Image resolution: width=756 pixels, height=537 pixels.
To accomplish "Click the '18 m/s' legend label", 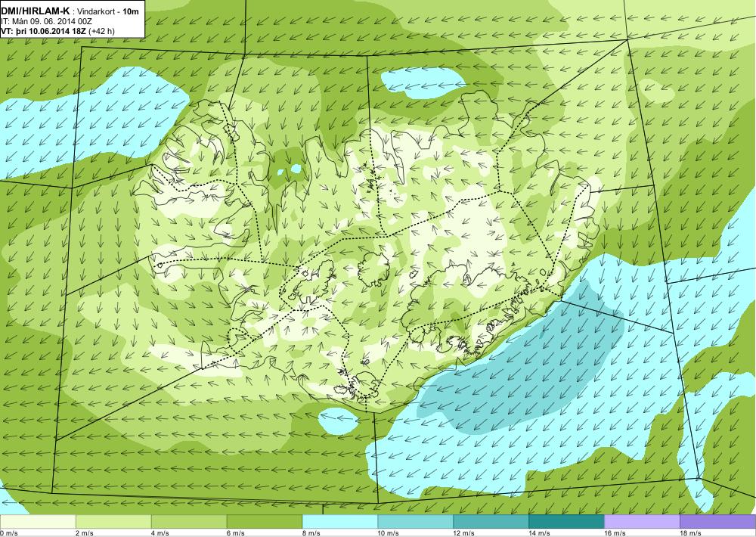I will [690, 533].
